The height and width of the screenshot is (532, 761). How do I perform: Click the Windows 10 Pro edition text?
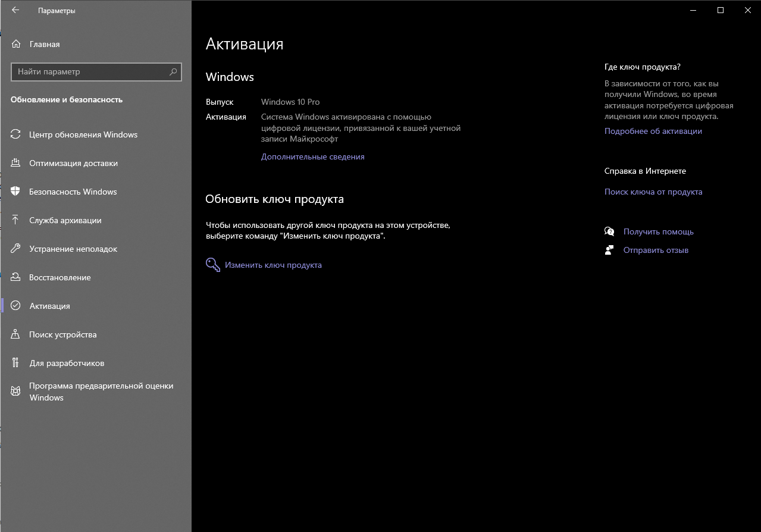[x=290, y=102]
